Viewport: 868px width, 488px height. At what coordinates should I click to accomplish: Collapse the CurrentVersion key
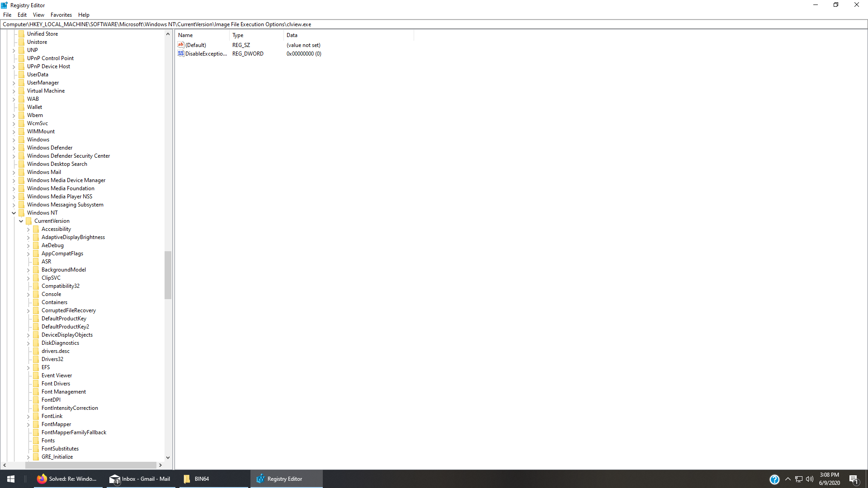(x=21, y=221)
